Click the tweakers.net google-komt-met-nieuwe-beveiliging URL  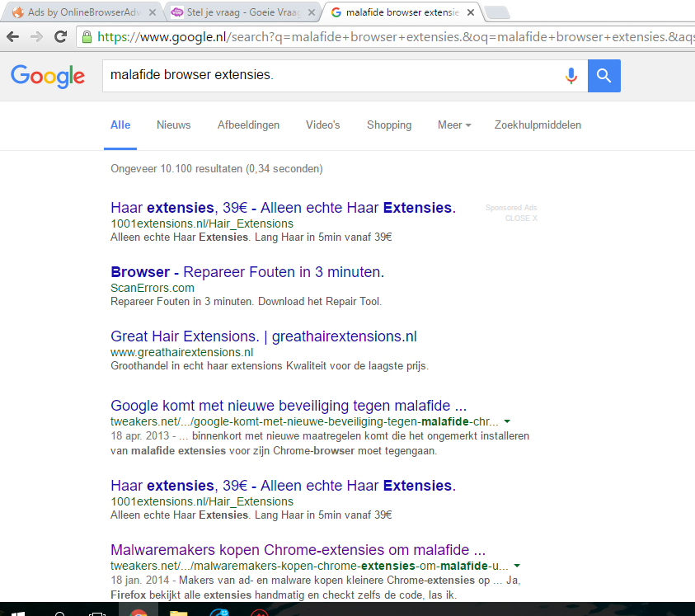point(304,421)
